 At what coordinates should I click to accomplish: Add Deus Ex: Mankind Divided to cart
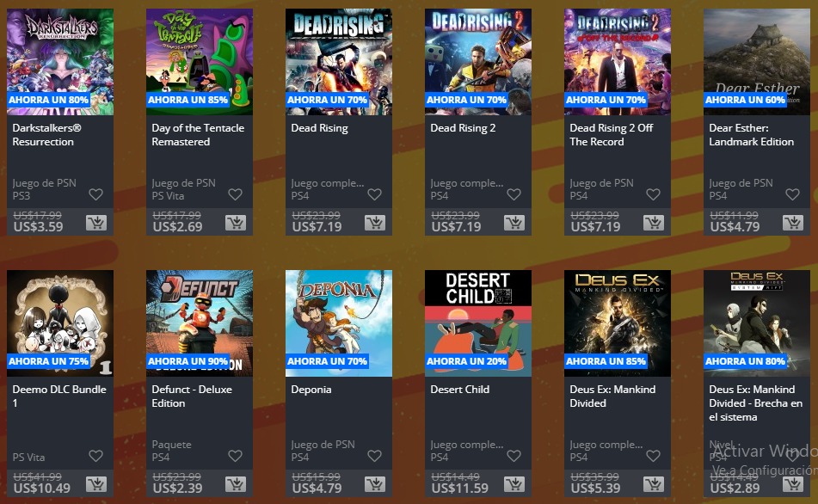pos(654,485)
